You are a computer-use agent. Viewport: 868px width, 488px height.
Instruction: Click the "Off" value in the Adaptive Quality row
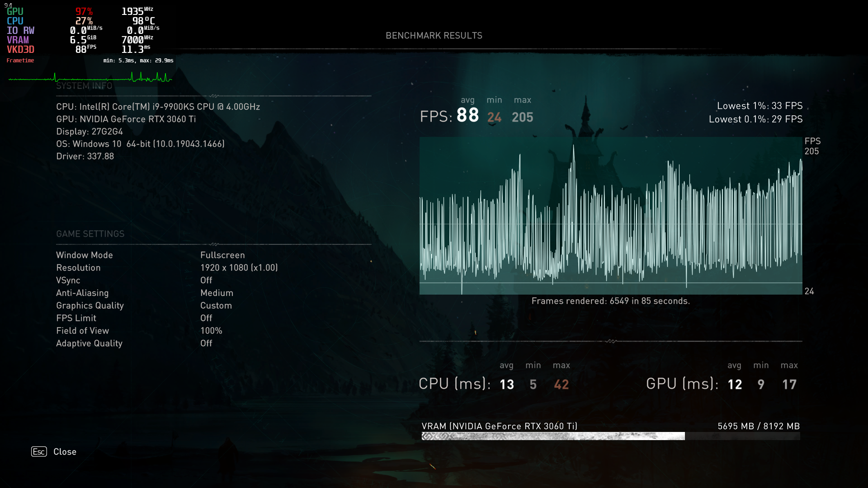[x=206, y=343]
